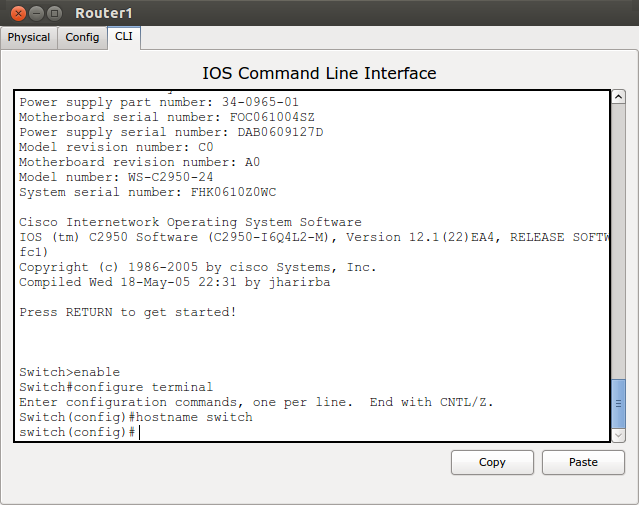
Task: Click the 'Press RETURN to get started!' line
Action: pos(128,312)
